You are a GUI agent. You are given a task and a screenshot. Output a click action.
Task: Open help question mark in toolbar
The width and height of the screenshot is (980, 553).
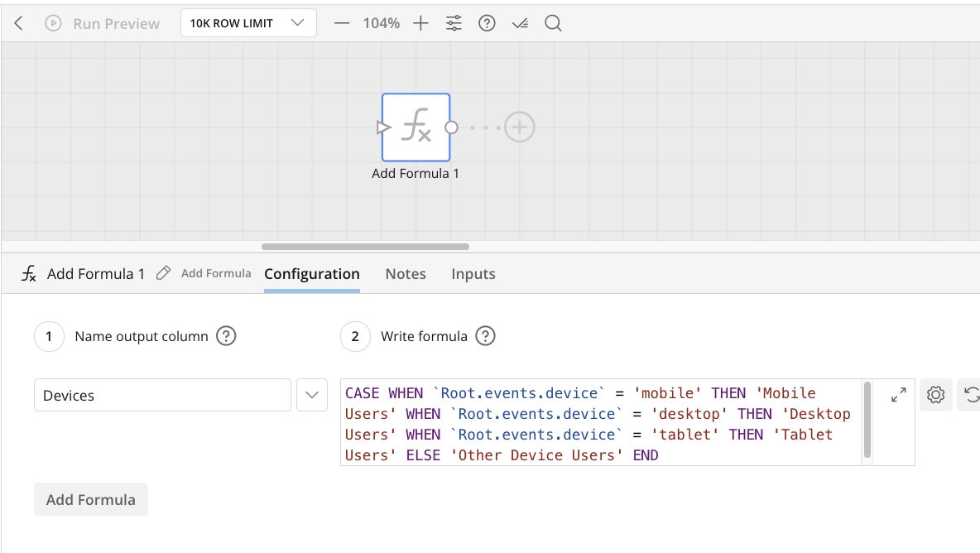tap(487, 24)
